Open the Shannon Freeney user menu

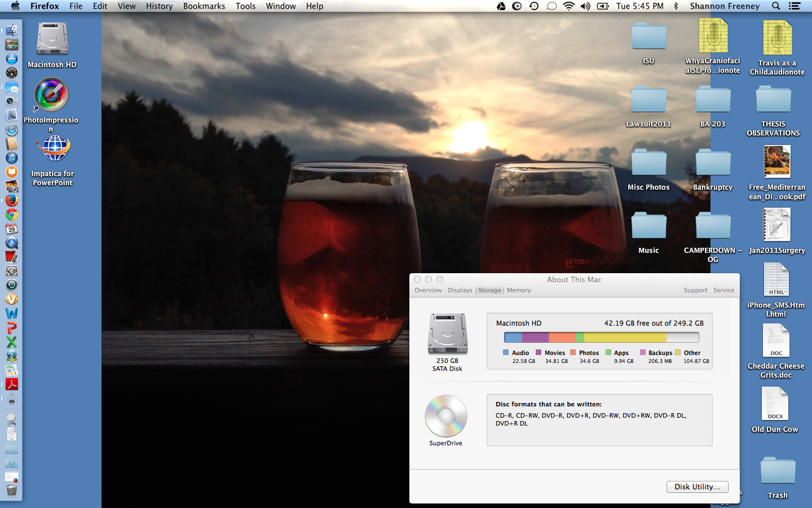[x=725, y=6]
